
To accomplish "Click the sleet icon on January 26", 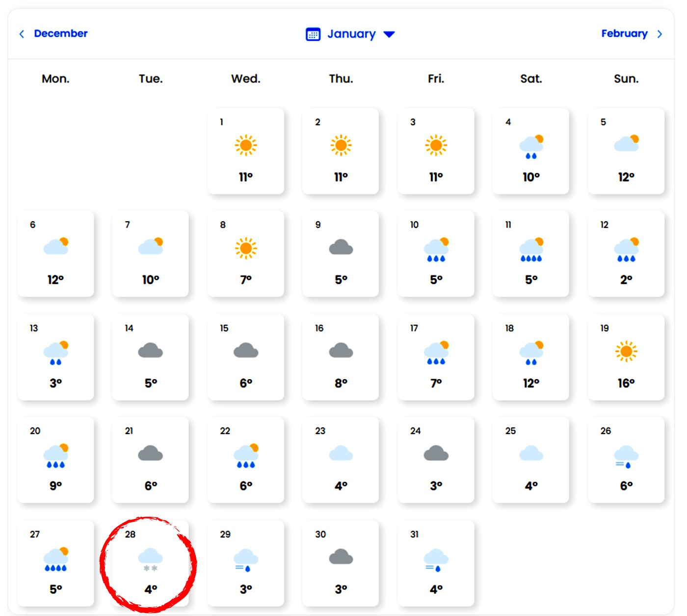I will (626, 456).
